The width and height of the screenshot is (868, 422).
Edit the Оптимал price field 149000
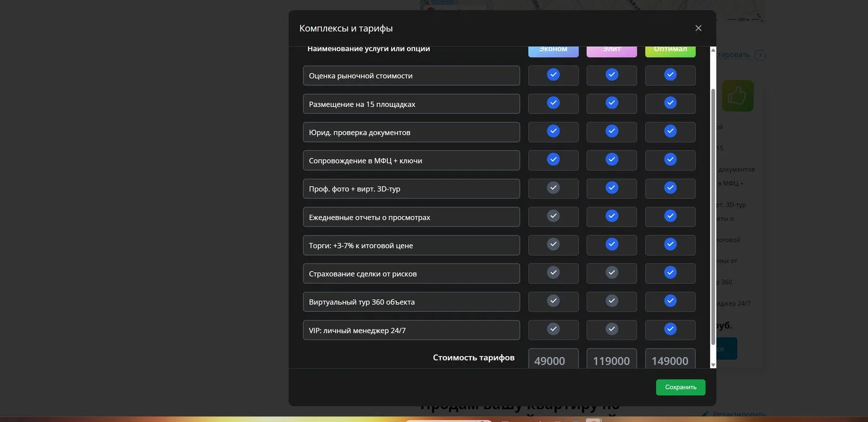pos(671,358)
